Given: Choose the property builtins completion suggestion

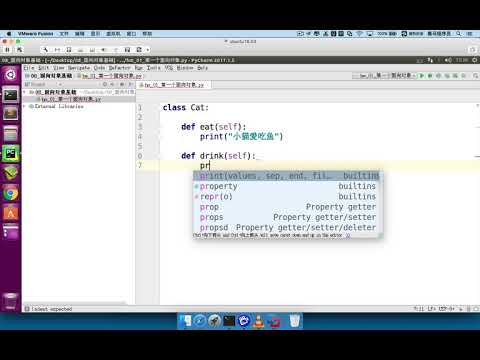Looking at the screenshot, I should 288,186.
